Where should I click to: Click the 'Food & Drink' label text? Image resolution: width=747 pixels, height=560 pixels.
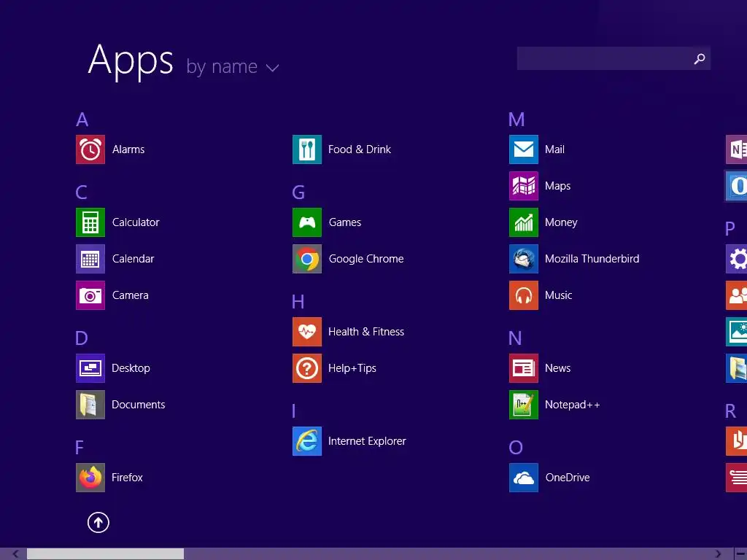tap(360, 149)
